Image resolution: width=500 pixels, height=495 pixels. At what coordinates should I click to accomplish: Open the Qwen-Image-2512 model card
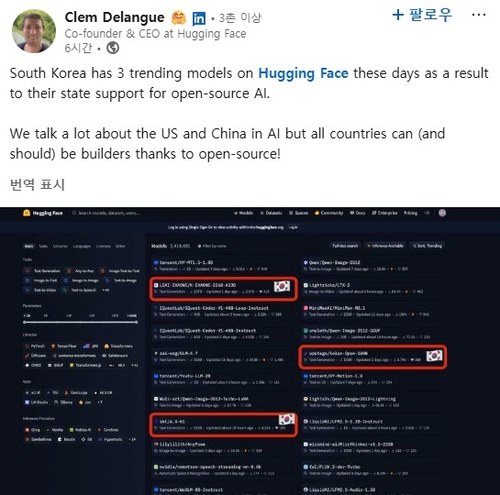point(373,265)
